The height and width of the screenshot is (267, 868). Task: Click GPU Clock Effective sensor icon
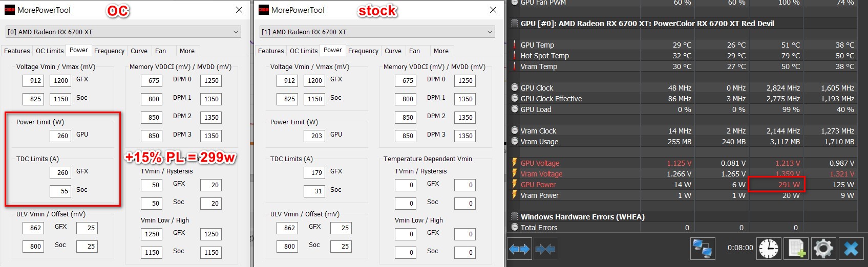[515, 98]
